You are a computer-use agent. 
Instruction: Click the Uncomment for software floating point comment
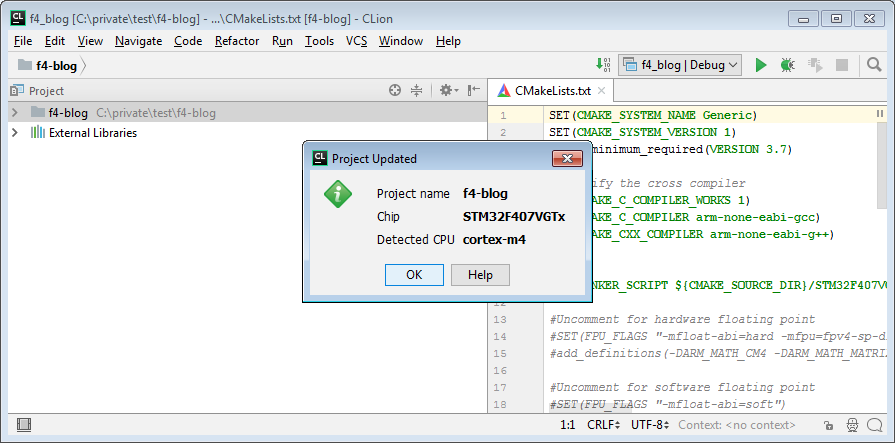tap(683, 387)
